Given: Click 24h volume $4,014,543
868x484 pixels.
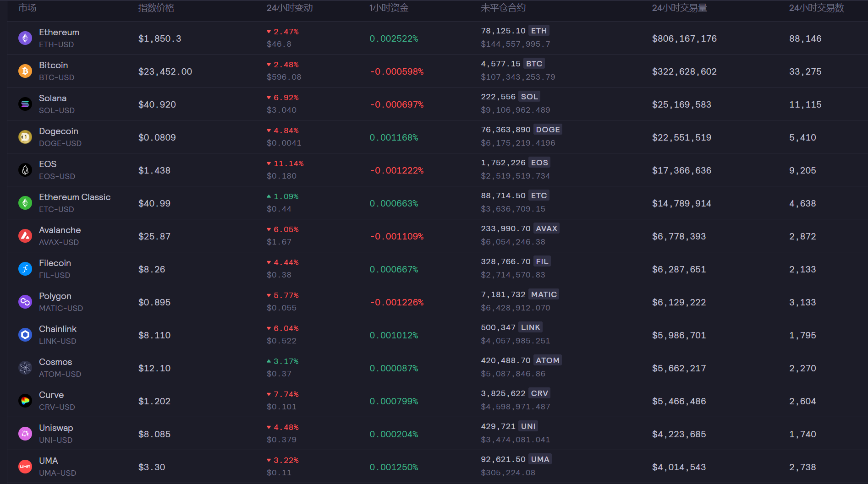Looking at the screenshot, I should [679, 467].
